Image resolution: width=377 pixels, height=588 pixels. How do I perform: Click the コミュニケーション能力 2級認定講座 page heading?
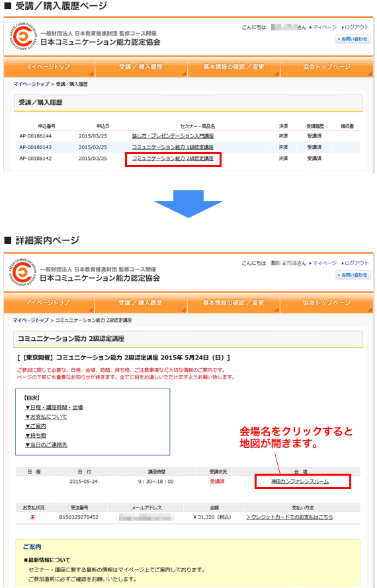pyautogui.click(x=71, y=338)
